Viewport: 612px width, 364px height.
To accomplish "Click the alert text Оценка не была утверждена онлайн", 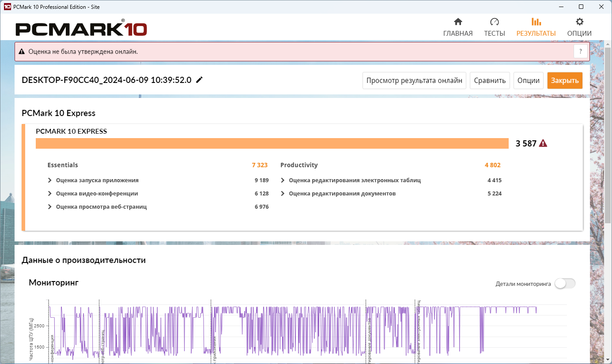I will [83, 52].
